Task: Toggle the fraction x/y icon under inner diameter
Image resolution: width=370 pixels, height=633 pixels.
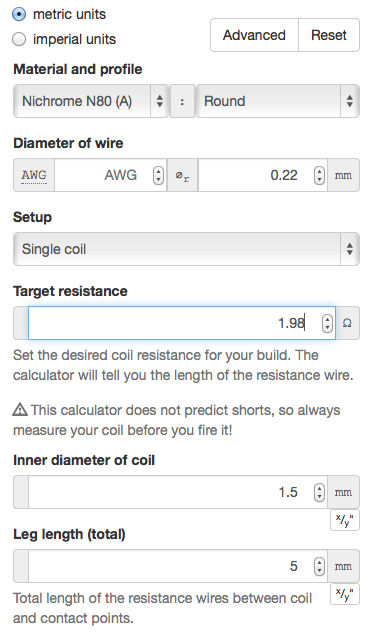Action: 345,520
